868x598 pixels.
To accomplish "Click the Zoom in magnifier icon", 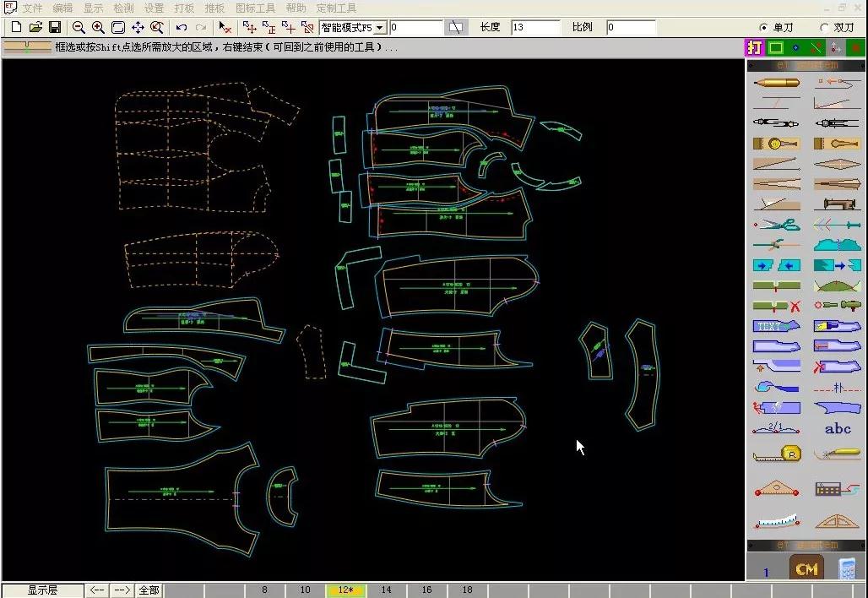I will [x=98, y=27].
